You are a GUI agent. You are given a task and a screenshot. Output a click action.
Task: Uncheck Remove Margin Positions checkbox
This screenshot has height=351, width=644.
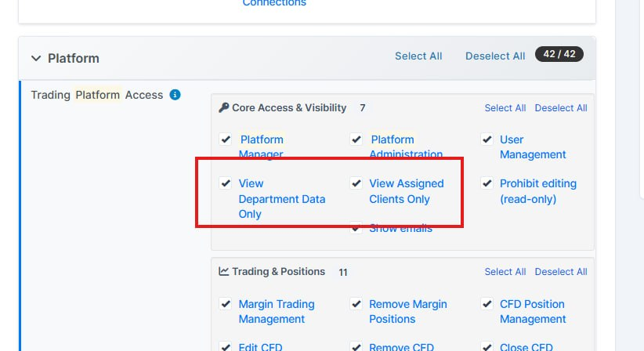tap(356, 304)
